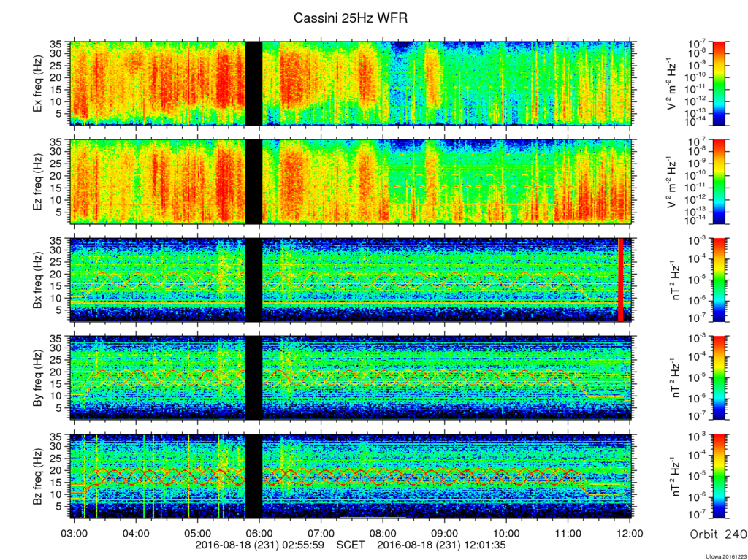
Task: Click the end timestamp '2016-08-18 (231) 12:01:35'
Action: [442, 545]
